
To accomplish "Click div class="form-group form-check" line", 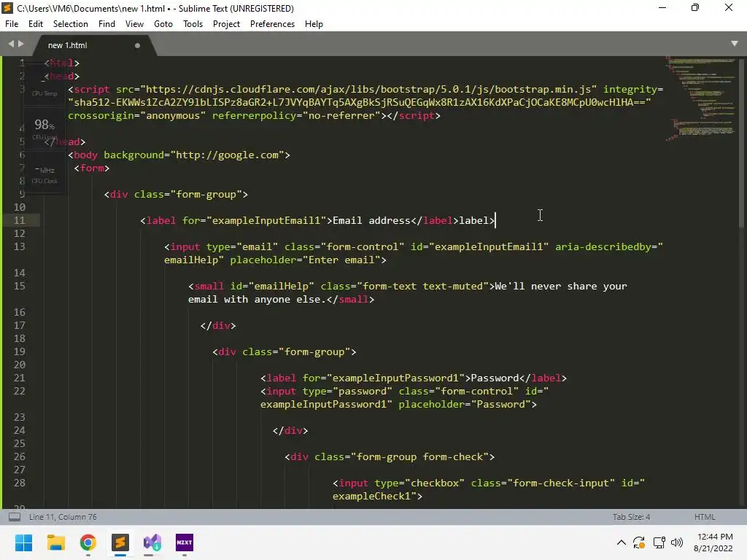I will [390, 456].
